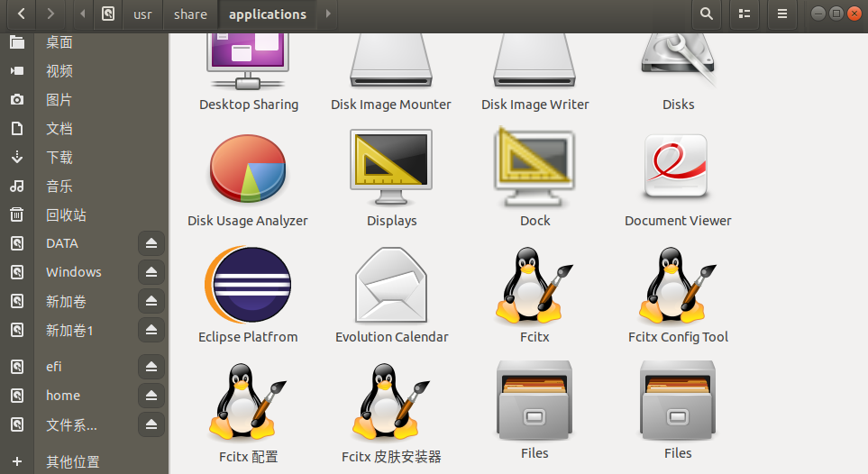Click the drive icon beside home
The image size is (868, 474).
17,396
